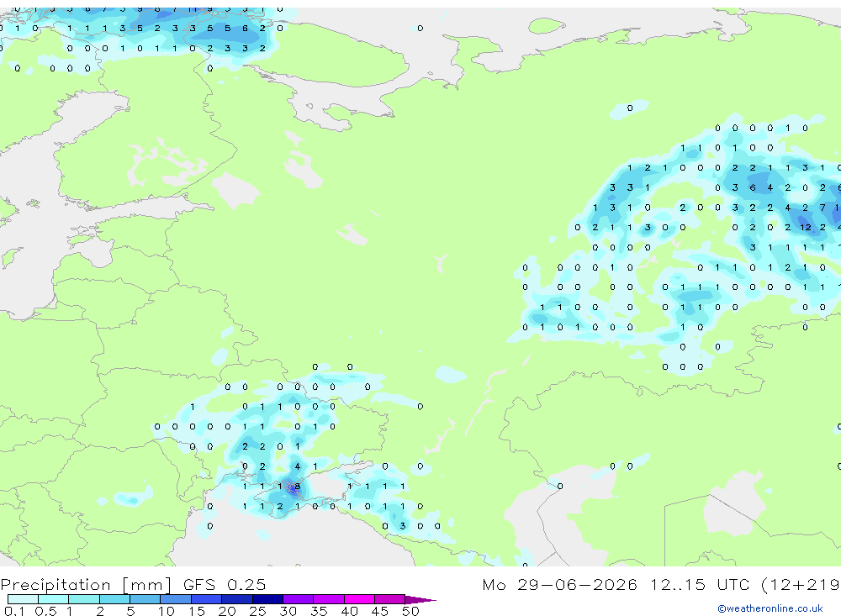Screen dimensions: 841x616
Task: Click the legend scale label '10'
Action: 167,611
